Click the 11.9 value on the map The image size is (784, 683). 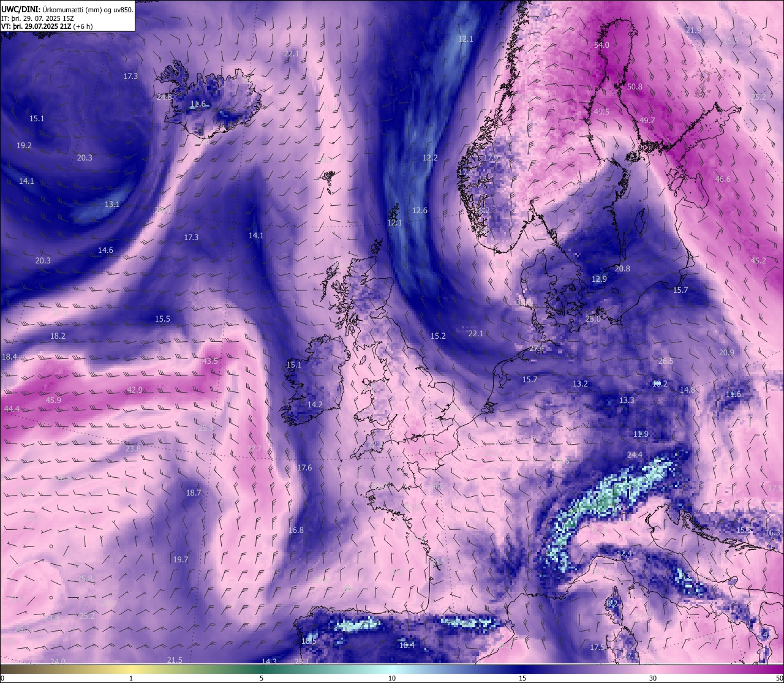coord(641,434)
